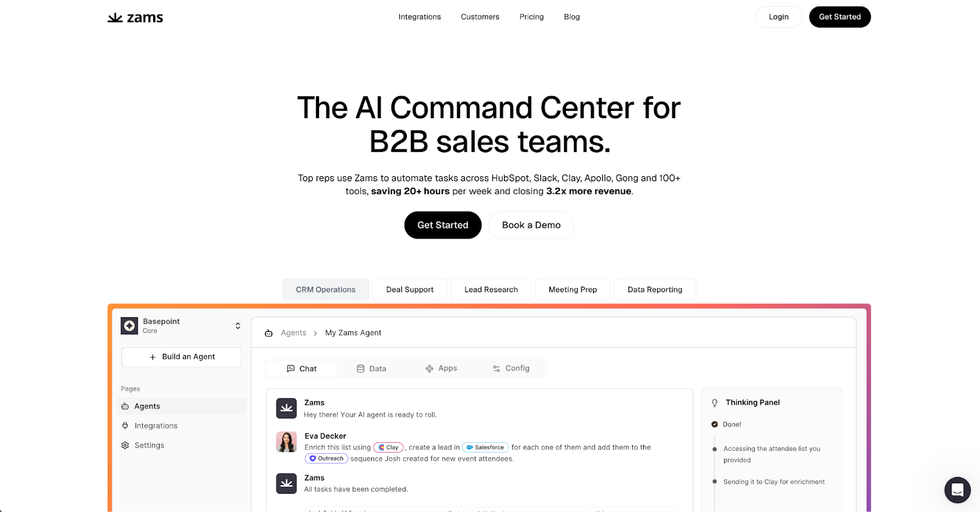Click the Apps grid icon
This screenshot has height=512, width=980.
[x=429, y=369]
